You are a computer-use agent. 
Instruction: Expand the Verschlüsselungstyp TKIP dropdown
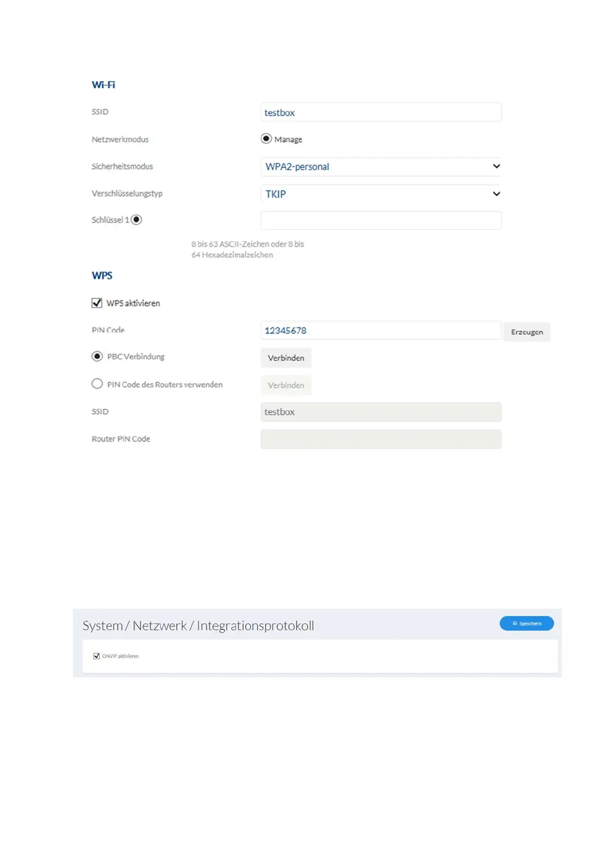380,194
